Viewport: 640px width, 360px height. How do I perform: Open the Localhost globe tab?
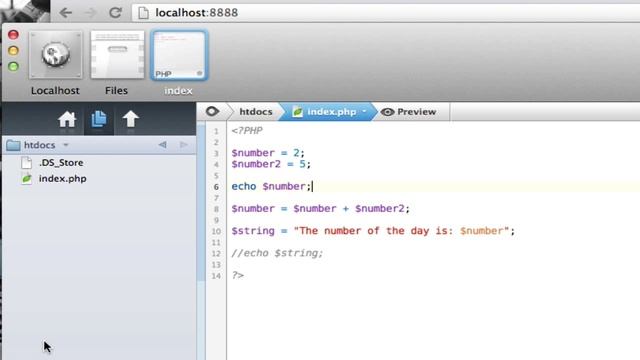56,55
